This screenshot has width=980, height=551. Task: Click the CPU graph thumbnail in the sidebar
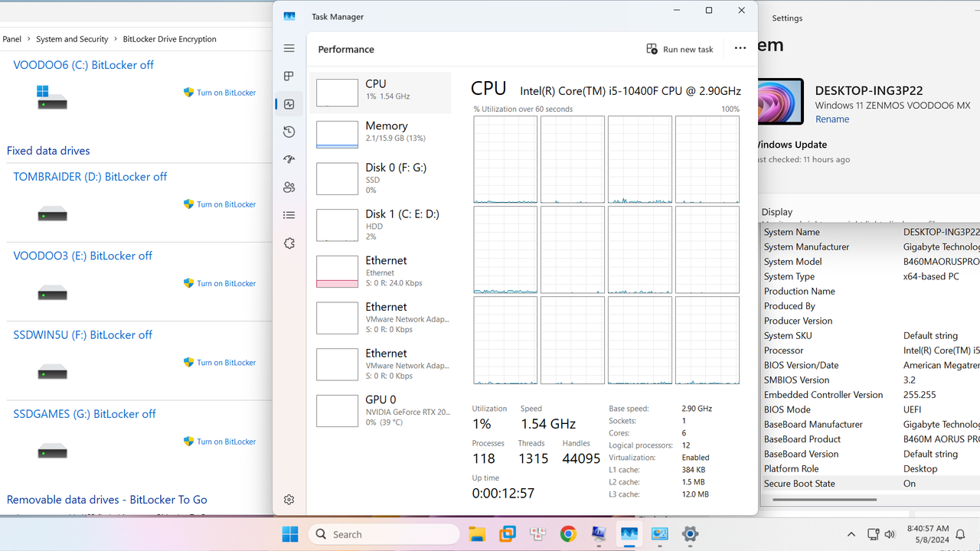pyautogui.click(x=337, y=92)
